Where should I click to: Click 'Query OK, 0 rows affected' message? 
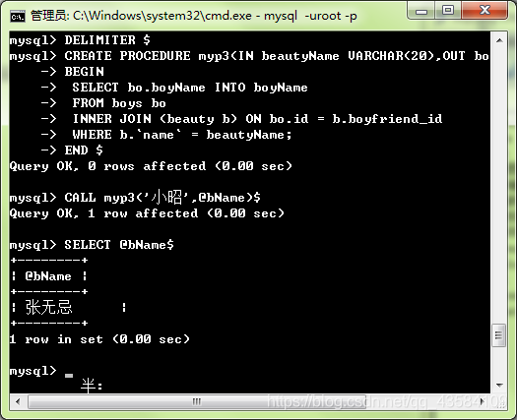pos(151,166)
